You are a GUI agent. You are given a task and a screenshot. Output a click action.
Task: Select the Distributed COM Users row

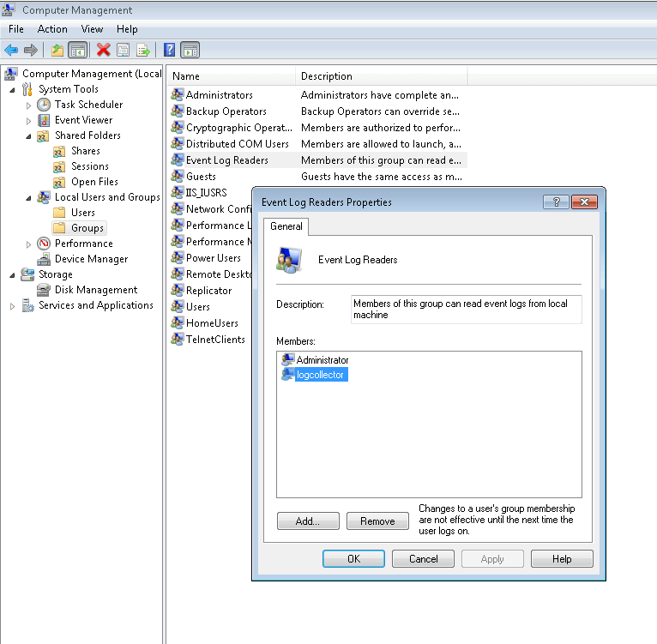tap(318, 144)
